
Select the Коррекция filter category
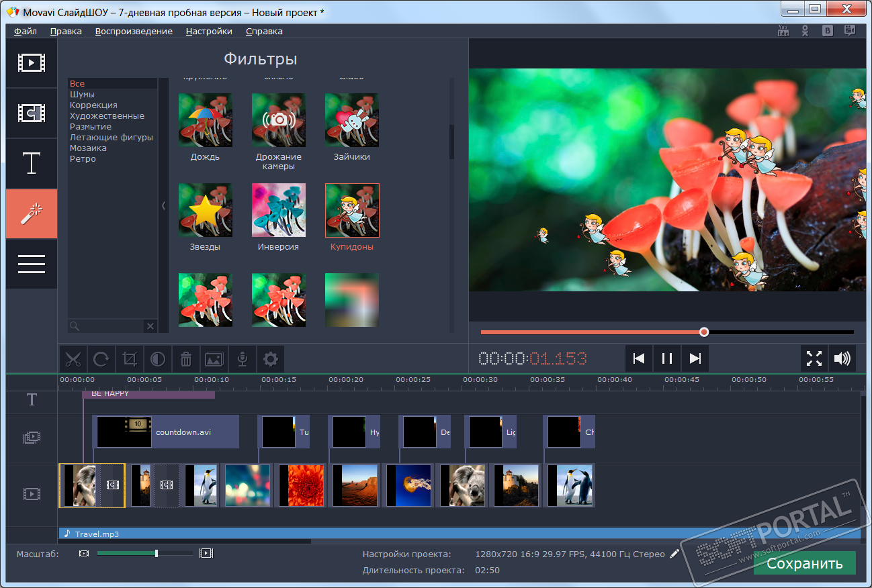point(113,105)
